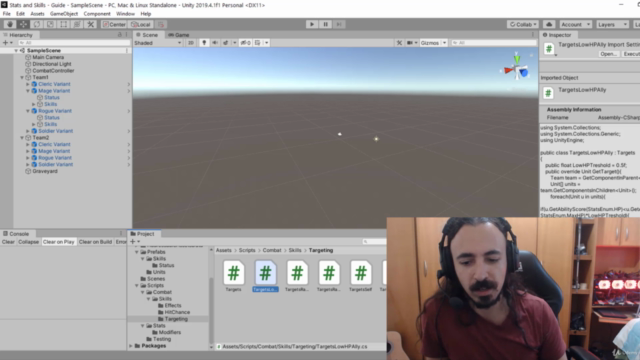Expand Cleric Variant under Team1

point(28,84)
